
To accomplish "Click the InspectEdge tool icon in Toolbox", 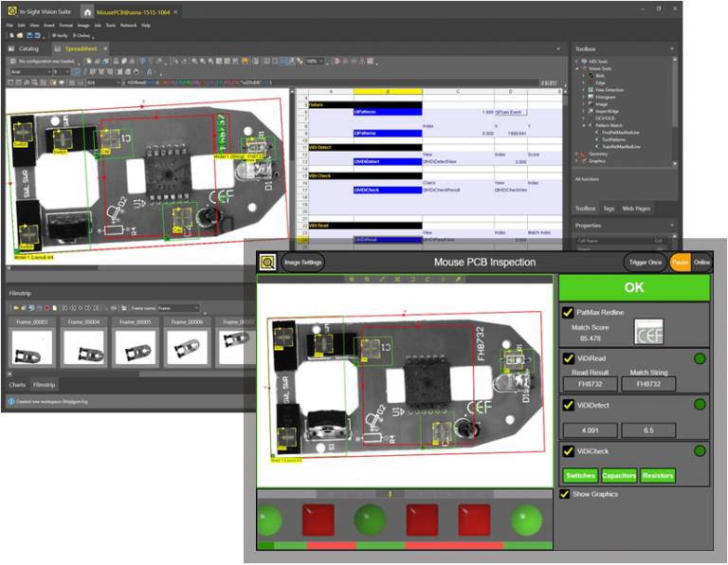I will pyautogui.click(x=591, y=111).
